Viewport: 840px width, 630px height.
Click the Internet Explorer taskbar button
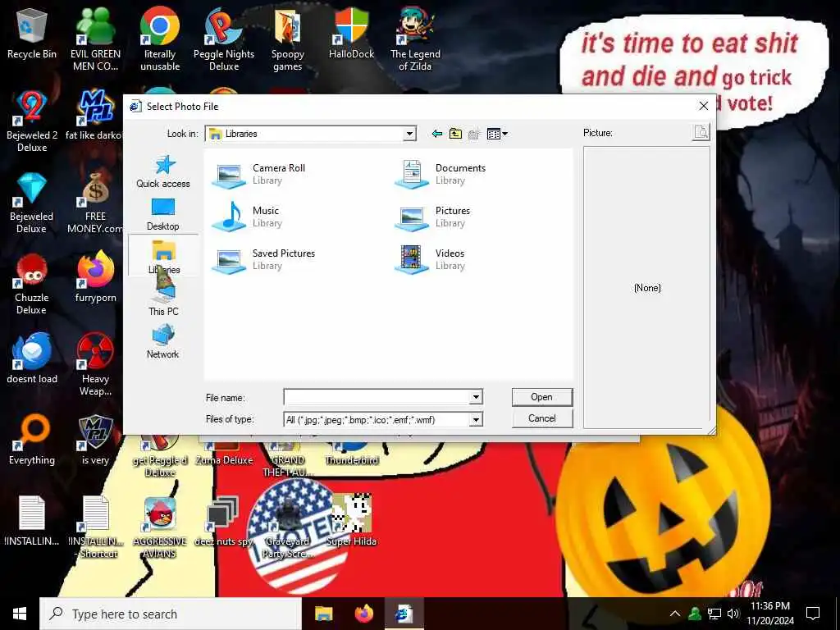(404, 614)
